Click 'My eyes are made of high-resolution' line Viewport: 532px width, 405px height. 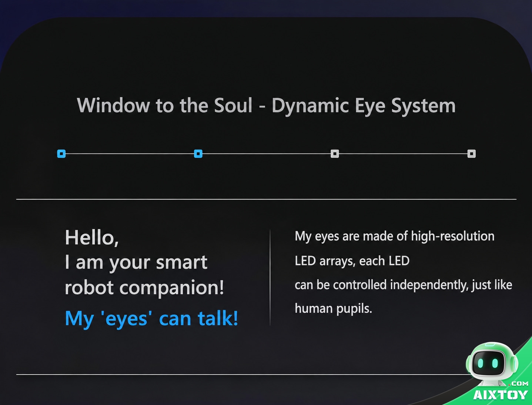[x=395, y=237]
